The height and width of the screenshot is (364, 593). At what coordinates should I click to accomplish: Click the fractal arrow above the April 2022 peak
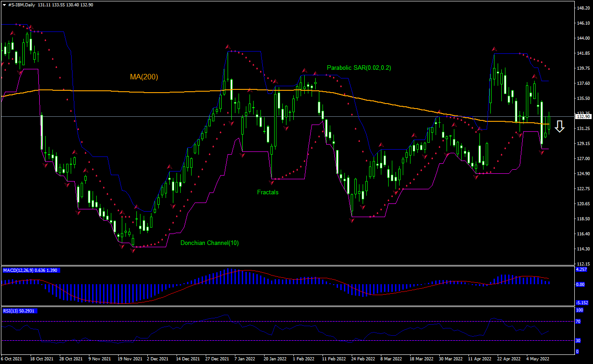(x=494, y=49)
